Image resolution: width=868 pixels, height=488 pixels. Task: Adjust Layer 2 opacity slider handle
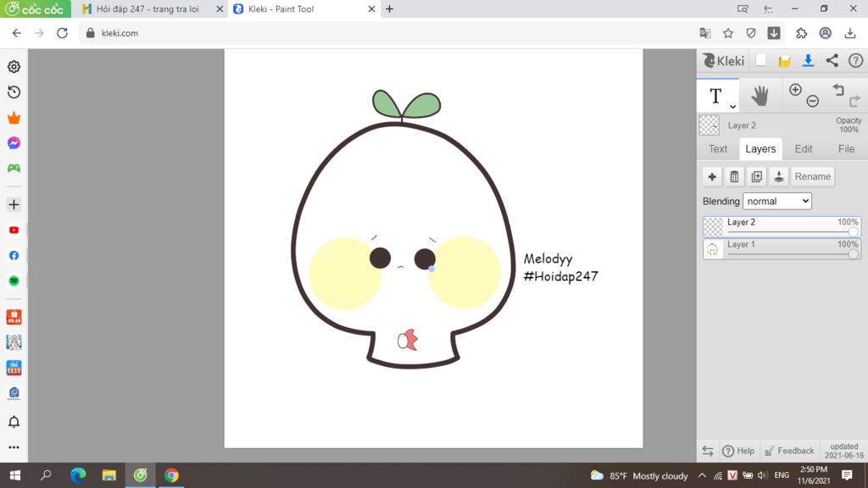coord(853,232)
